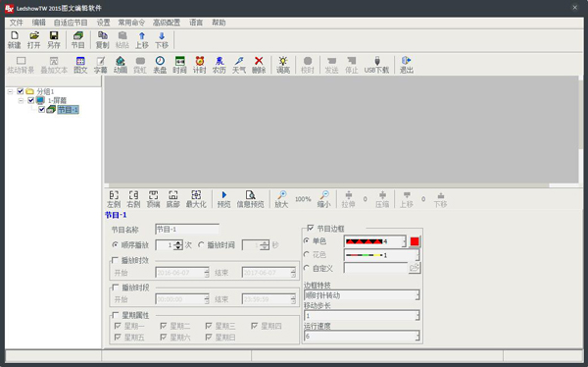Insert a 农历 (lunar calendar) area
Image resolution: width=588 pixels, height=367 pixels.
coord(220,65)
